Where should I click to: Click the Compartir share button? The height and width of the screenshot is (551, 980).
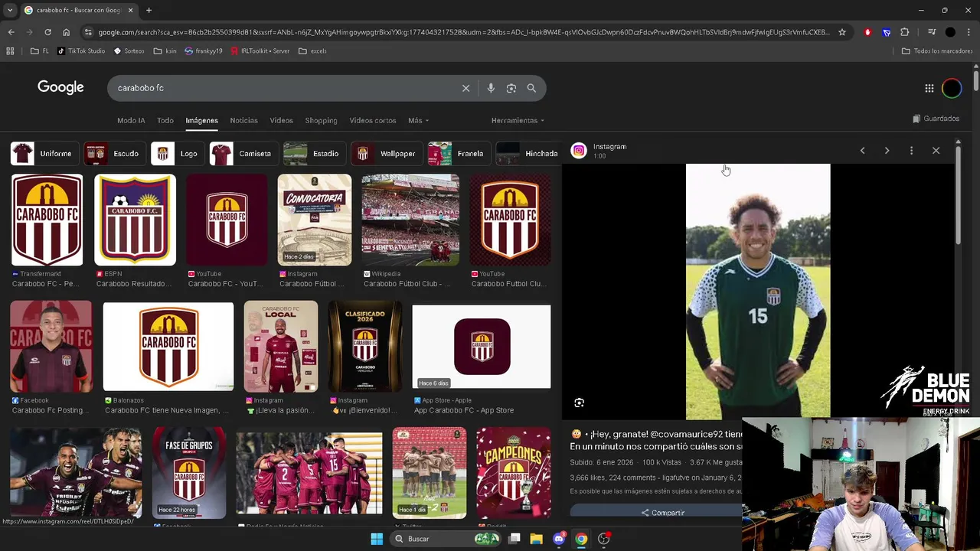[662, 512]
